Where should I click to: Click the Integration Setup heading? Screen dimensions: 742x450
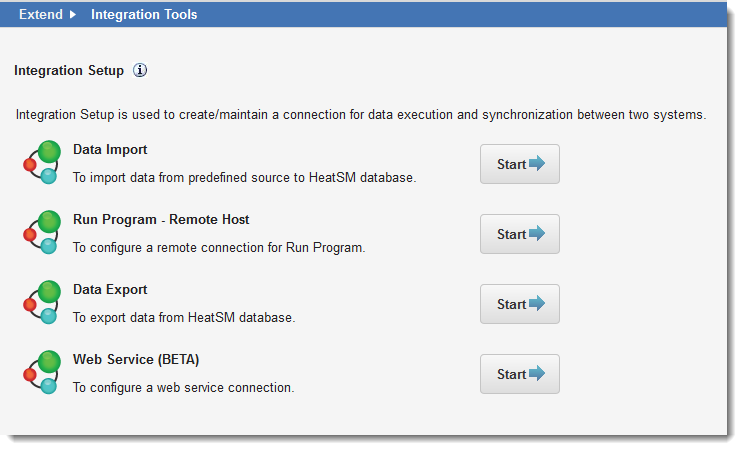(x=69, y=71)
